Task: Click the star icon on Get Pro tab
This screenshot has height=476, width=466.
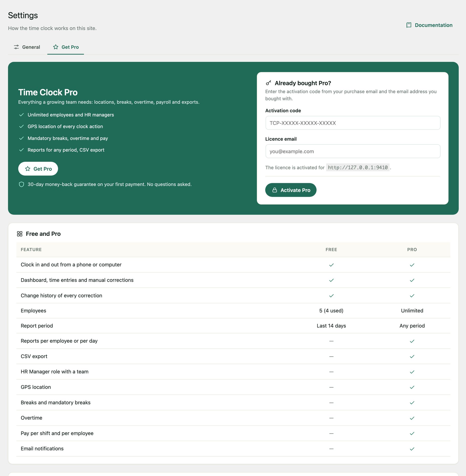Action: 56,47
